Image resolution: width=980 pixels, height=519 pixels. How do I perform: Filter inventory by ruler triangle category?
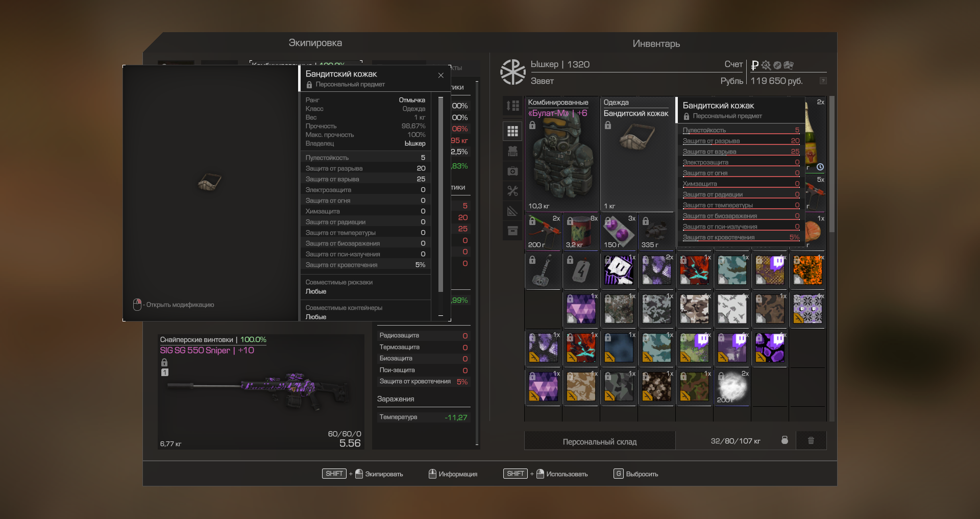pyautogui.click(x=512, y=211)
